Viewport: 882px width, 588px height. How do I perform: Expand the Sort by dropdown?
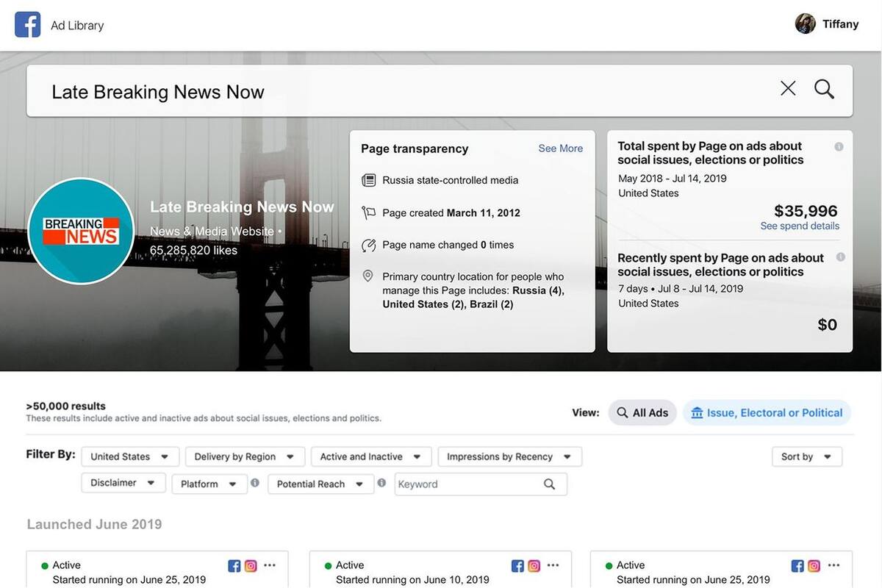(806, 456)
